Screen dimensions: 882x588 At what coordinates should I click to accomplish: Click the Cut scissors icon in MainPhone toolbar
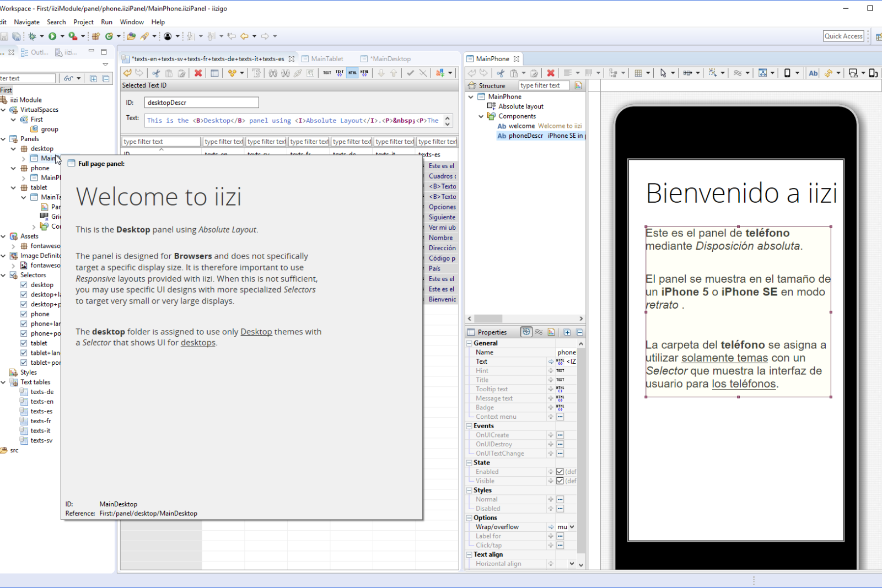(501, 73)
